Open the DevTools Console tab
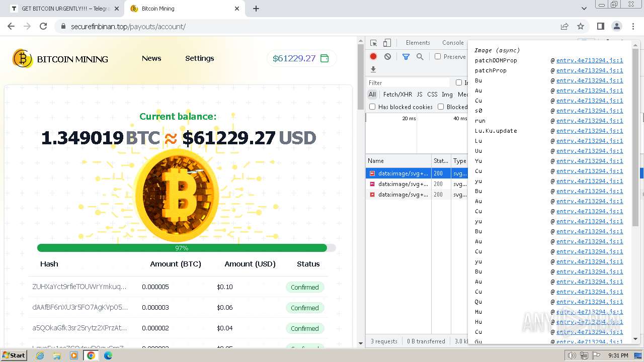 coord(453,43)
